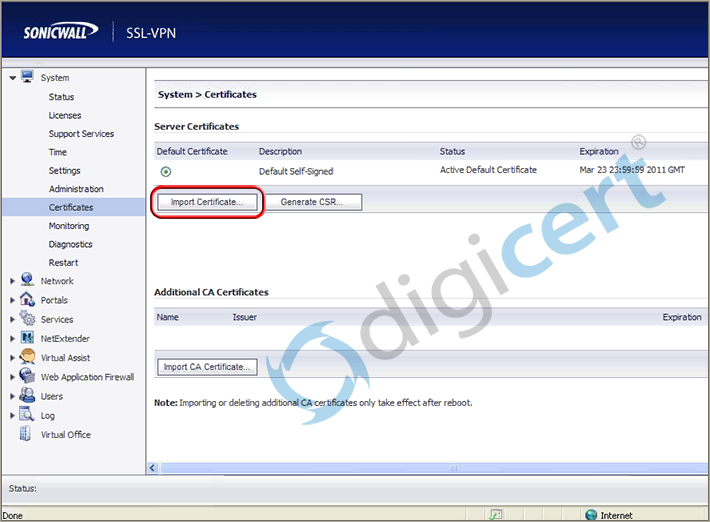Click the horizontal scrollbar left arrow
The width and height of the screenshot is (710, 522).
[153, 467]
